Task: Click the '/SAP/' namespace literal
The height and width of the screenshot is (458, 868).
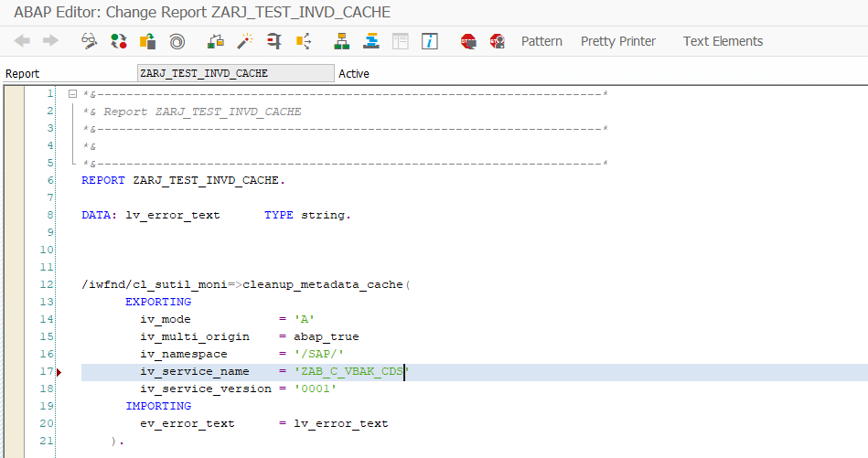Action: 319,354
